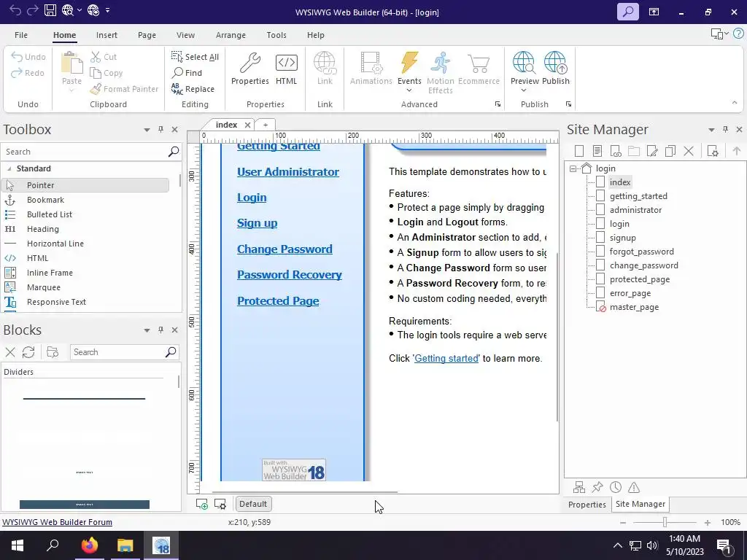Click the refresh icon in Blocks panel
The width and height of the screenshot is (747, 560).
(x=28, y=352)
